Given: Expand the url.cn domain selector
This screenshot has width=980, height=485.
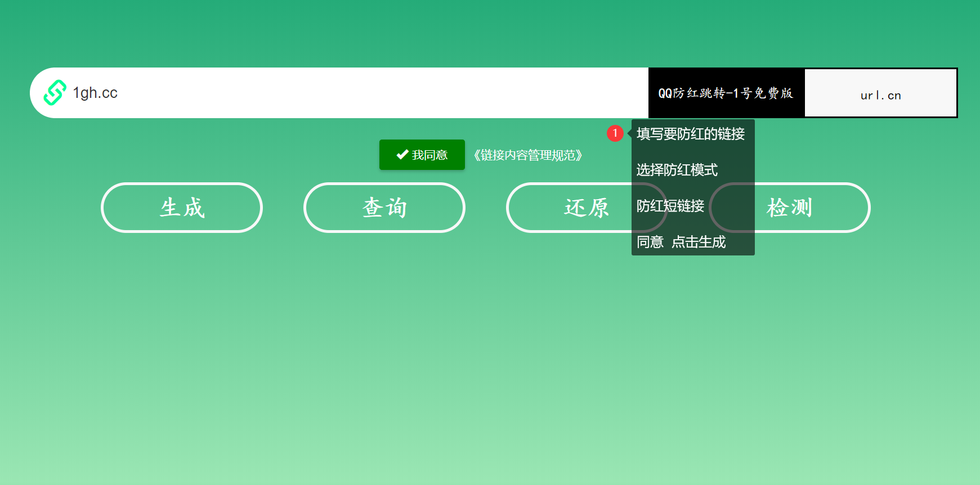Looking at the screenshot, I should 880,94.
